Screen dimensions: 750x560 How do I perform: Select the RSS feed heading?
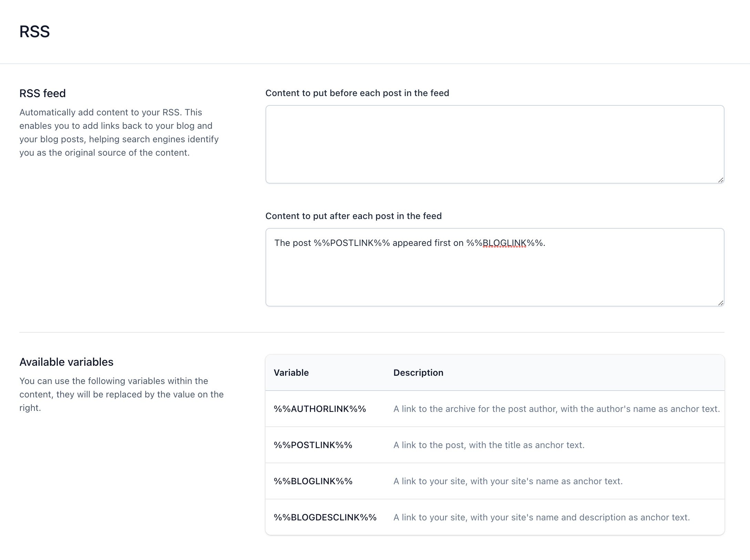pyautogui.click(x=42, y=93)
